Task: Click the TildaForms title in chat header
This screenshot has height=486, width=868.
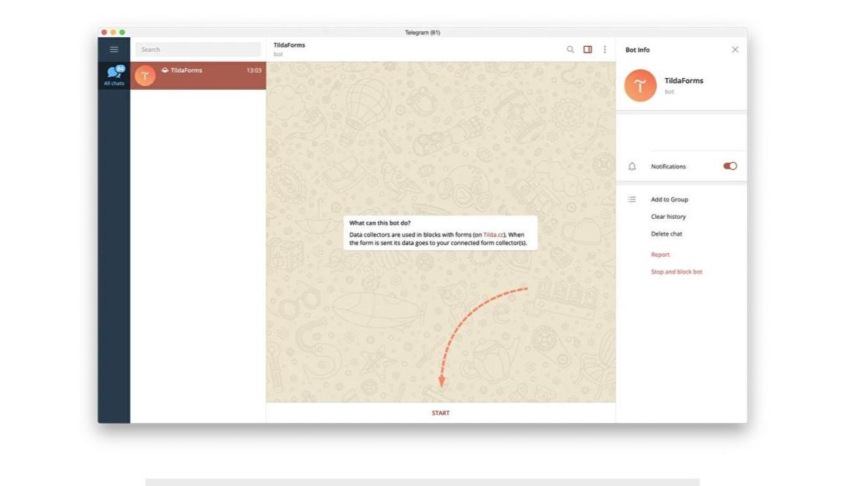Action: (289, 45)
